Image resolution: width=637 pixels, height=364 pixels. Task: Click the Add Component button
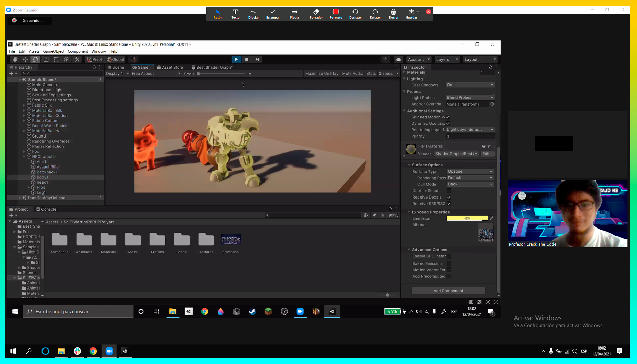448,291
